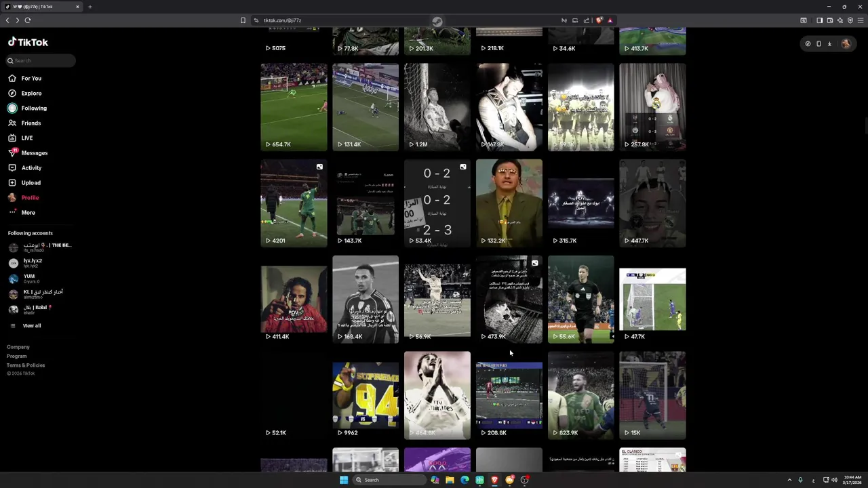Click the Windows taskbar Search box
This screenshot has height=488, width=868.
point(390,480)
